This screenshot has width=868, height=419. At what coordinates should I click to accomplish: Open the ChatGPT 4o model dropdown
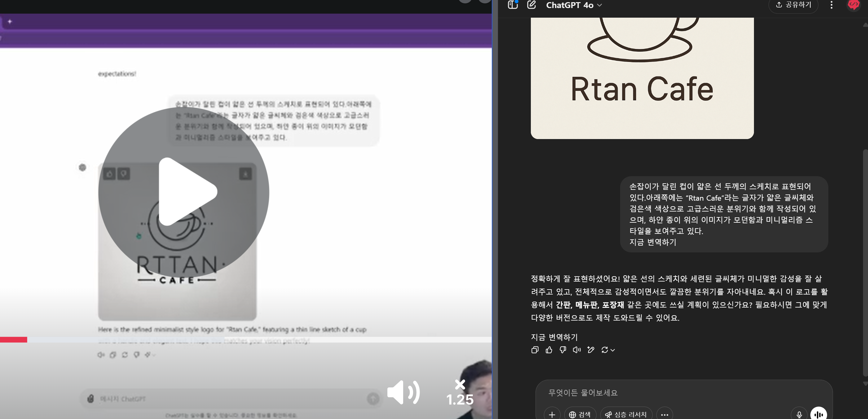[574, 5]
